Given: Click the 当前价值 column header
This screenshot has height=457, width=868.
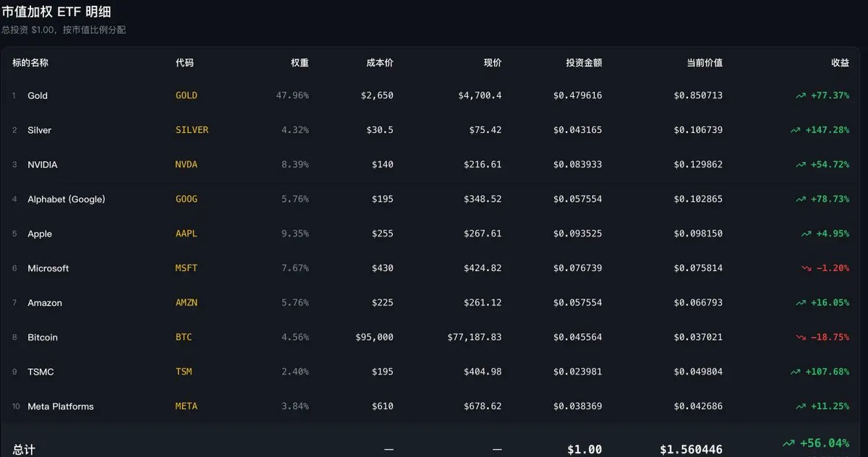Looking at the screenshot, I should (x=704, y=63).
